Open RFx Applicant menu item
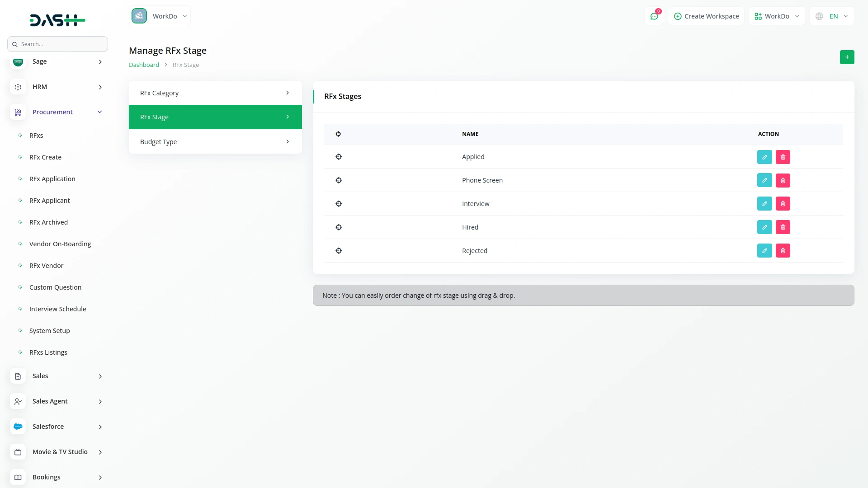 pos(50,201)
